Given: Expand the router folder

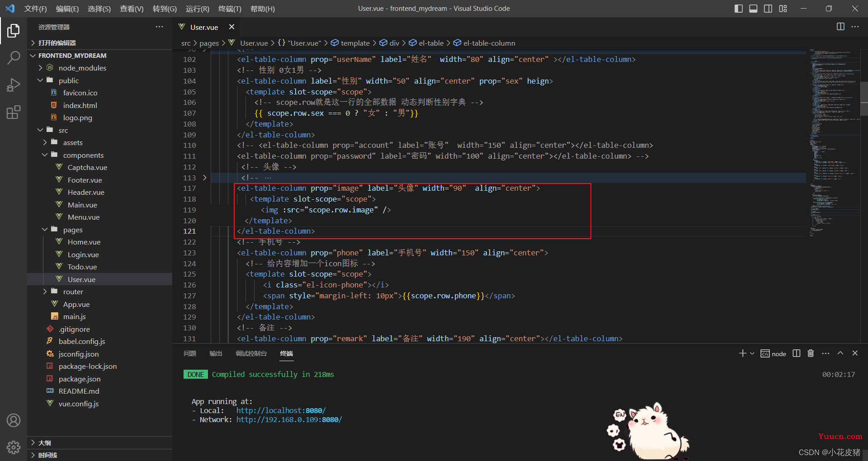Looking at the screenshot, I should tap(99, 292).
